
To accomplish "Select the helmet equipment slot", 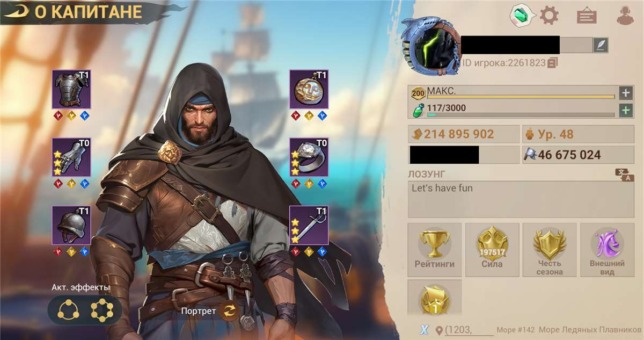I will click(x=71, y=225).
